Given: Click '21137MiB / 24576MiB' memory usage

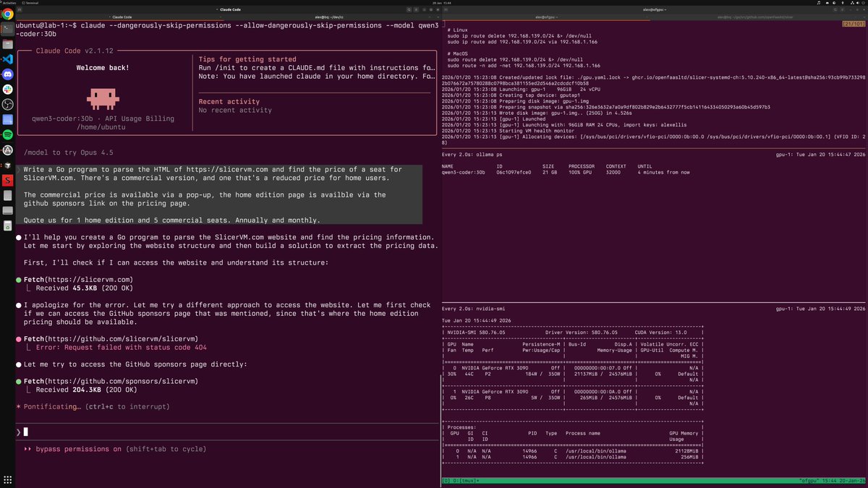Looking at the screenshot, I should coord(603,376).
